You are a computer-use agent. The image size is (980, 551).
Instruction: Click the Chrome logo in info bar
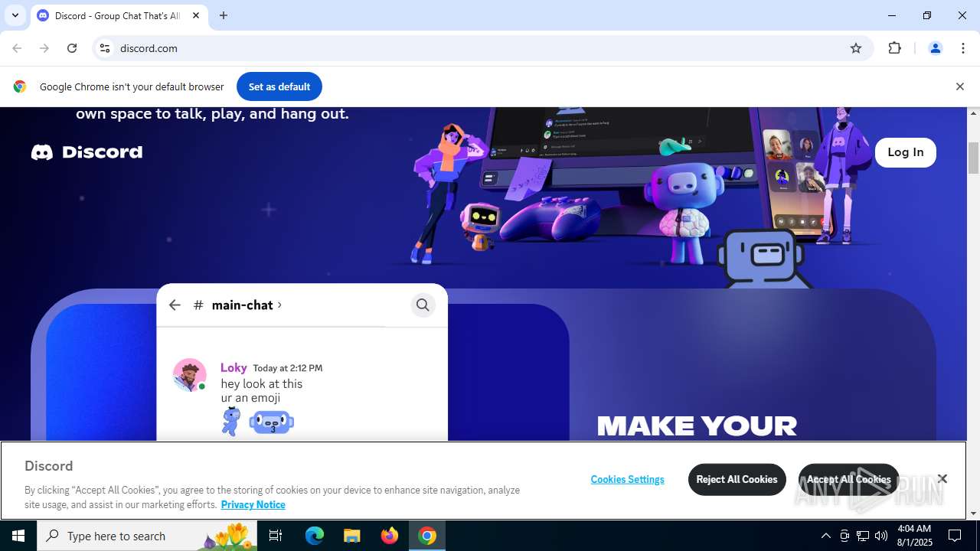(x=20, y=86)
